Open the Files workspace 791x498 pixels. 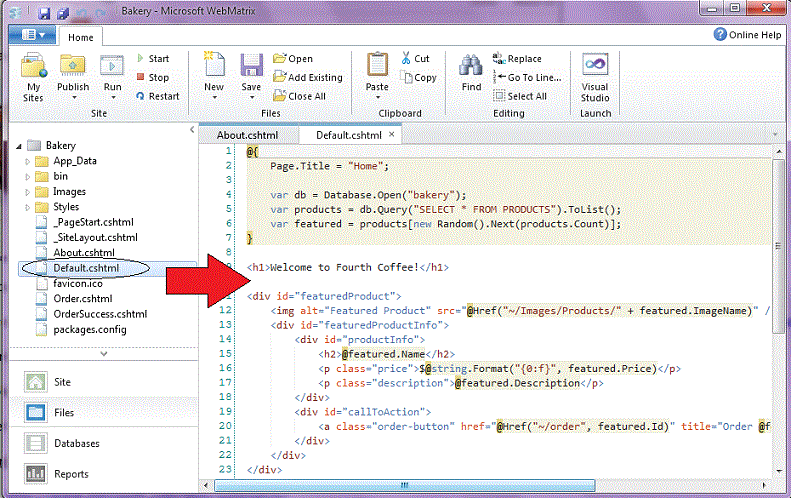pos(103,413)
